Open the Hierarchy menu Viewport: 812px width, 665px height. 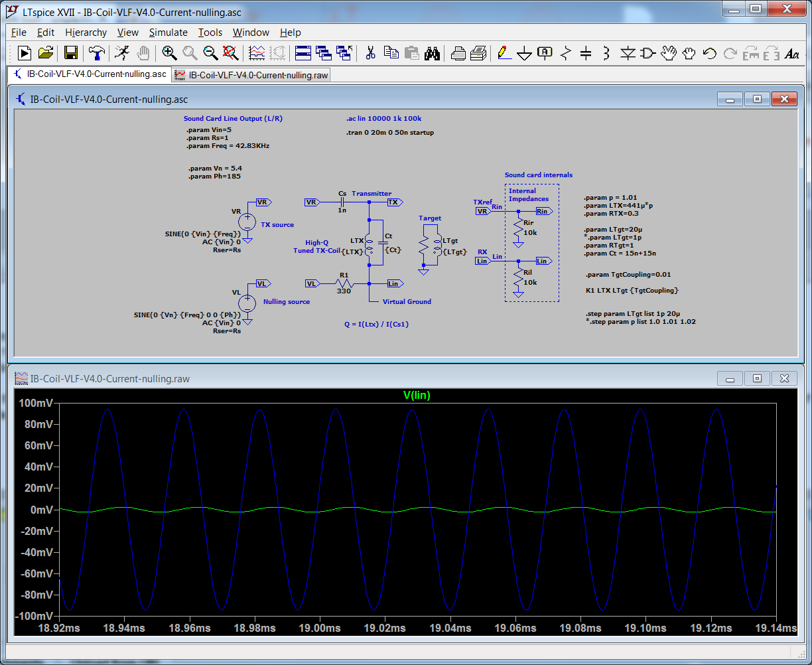(x=86, y=33)
